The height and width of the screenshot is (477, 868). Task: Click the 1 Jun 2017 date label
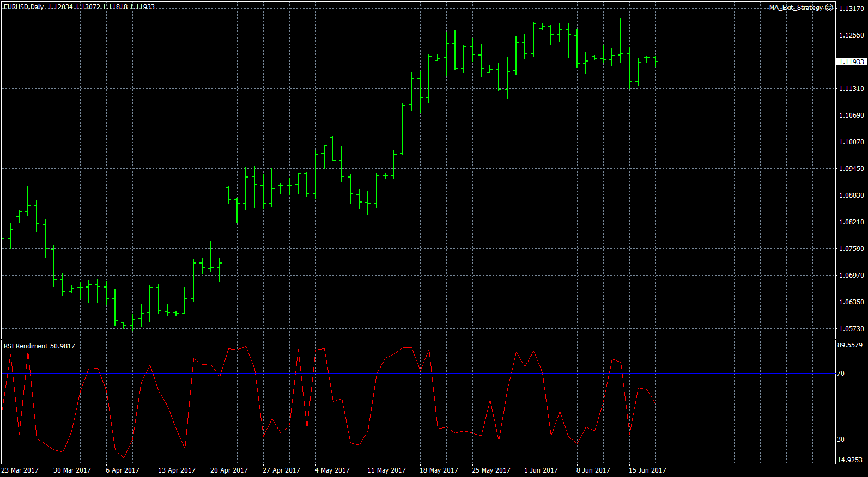[x=541, y=470]
